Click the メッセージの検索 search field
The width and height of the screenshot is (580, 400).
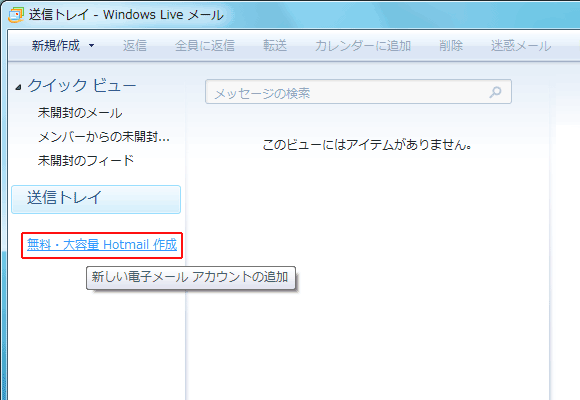[358, 92]
